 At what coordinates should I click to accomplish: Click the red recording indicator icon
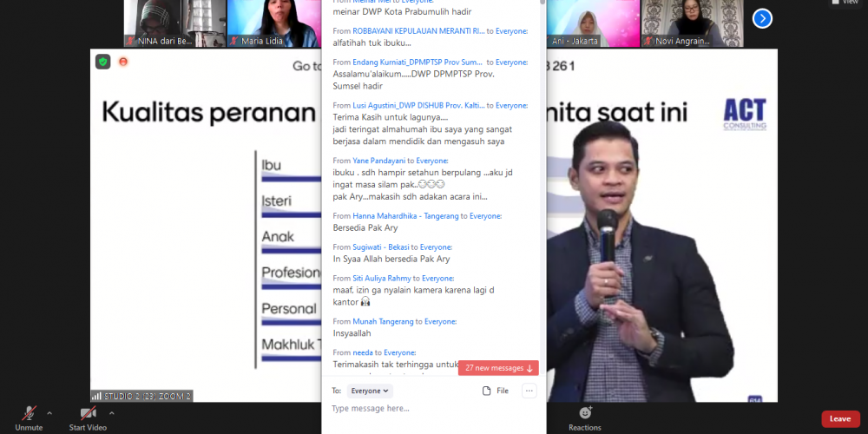pos(123,62)
